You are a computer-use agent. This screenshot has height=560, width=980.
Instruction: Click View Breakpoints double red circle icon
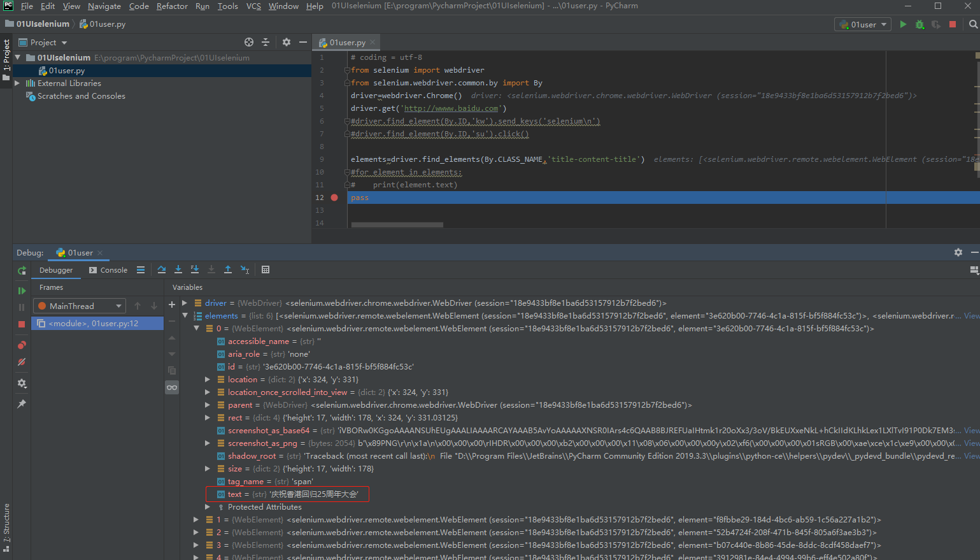22,345
